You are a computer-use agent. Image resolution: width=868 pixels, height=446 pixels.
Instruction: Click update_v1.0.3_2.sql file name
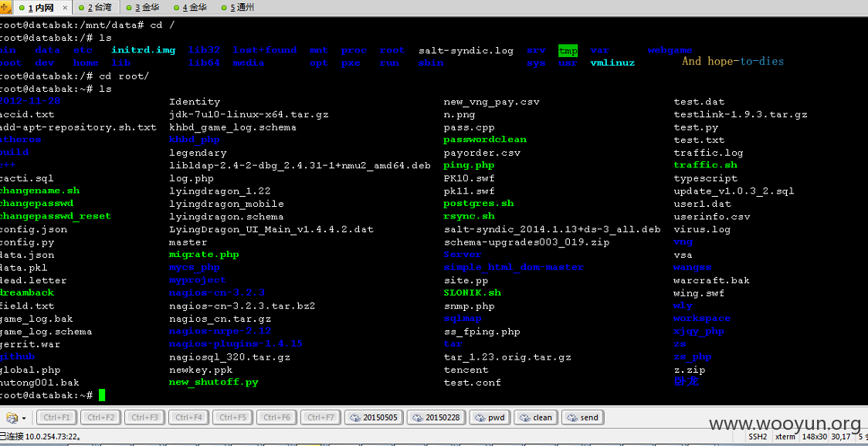(x=734, y=191)
